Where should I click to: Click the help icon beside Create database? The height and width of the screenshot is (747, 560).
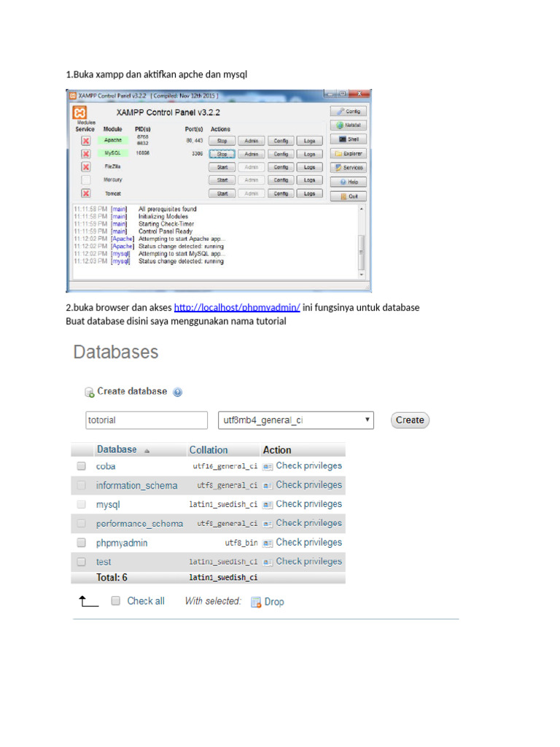(x=177, y=392)
